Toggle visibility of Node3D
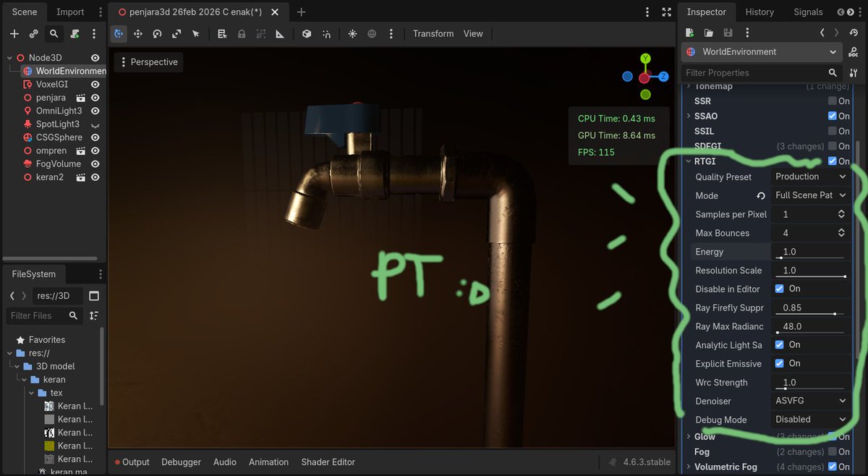This screenshot has width=868, height=476. point(95,58)
